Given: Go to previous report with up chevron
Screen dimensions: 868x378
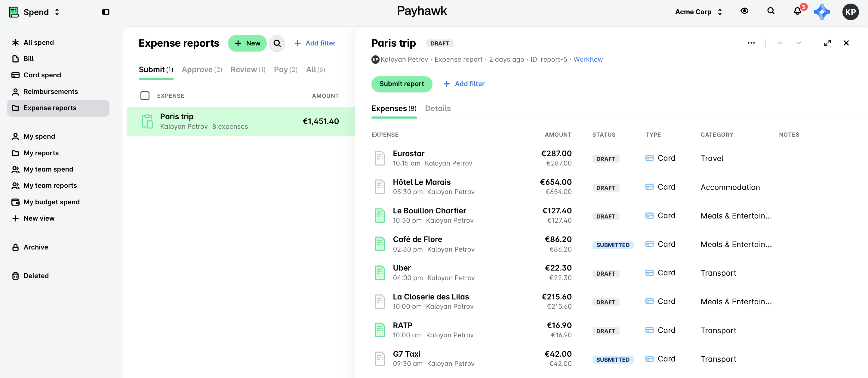Looking at the screenshot, I should 780,43.
